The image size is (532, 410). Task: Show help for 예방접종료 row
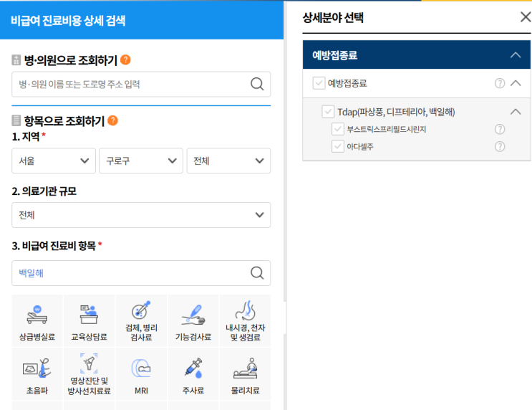(x=500, y=83)
